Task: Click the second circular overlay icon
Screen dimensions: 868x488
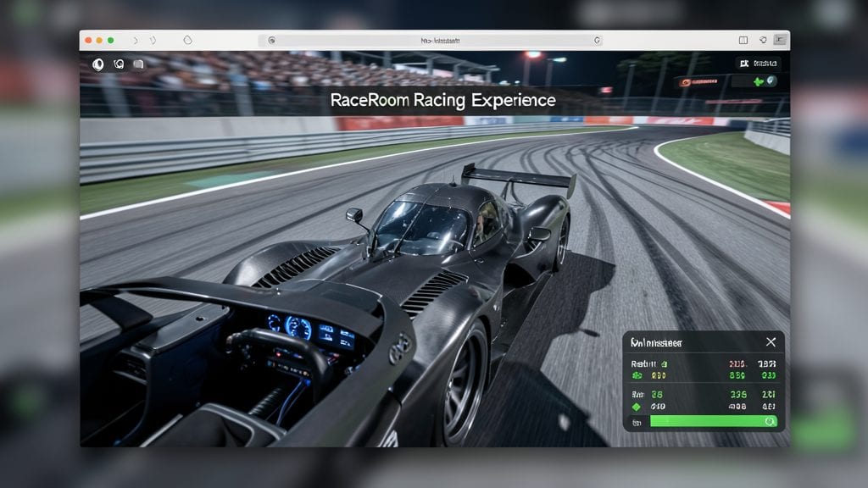Action: 119,64
